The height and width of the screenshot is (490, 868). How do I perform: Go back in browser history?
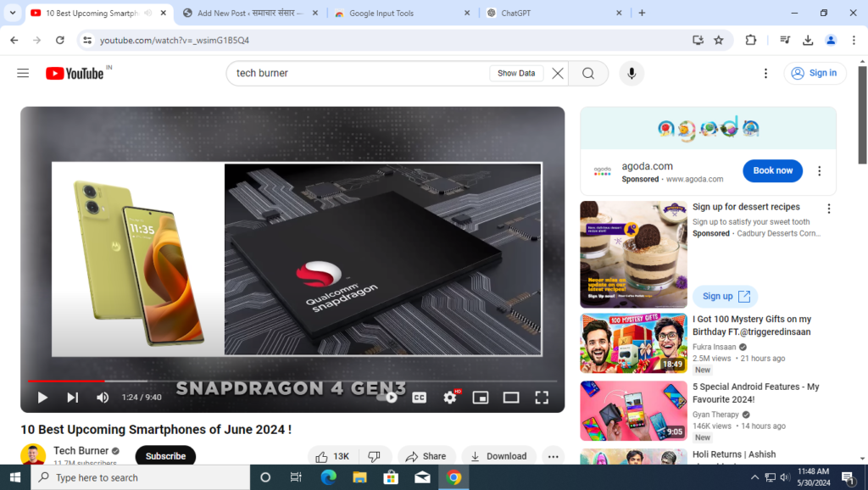click(x=14, y=40)
